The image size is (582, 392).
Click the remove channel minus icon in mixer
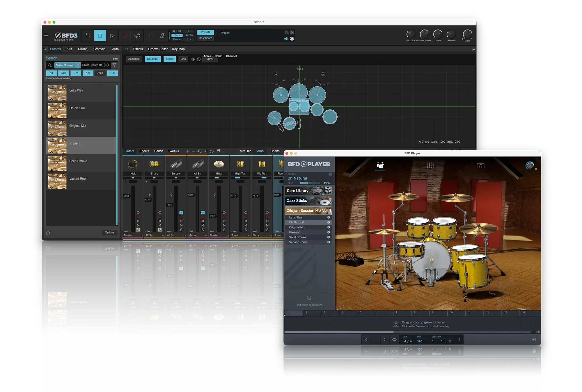coord(194,151)
